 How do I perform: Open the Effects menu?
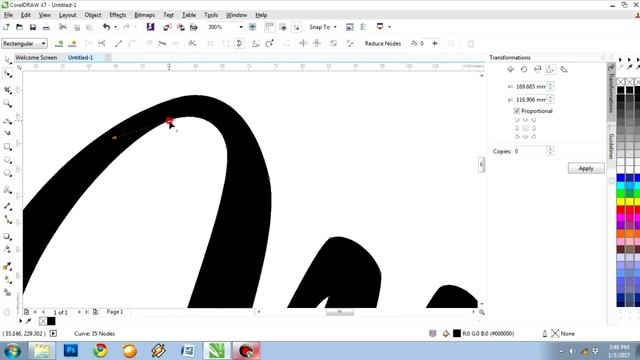118,15
